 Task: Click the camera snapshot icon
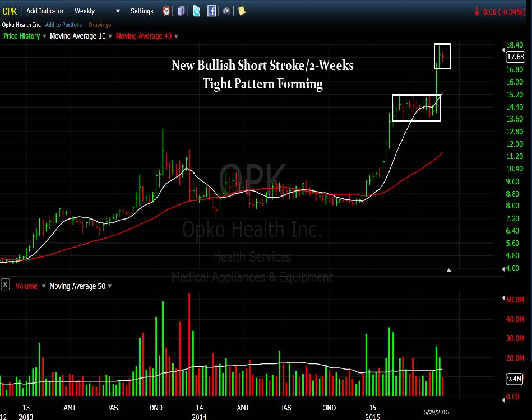pos(226,11)
